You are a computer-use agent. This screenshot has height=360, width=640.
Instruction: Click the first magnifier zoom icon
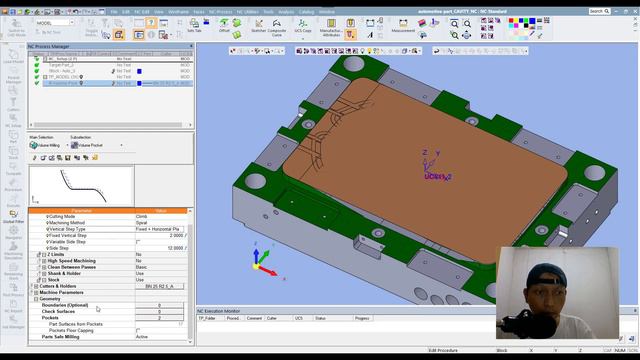[454, 24]
